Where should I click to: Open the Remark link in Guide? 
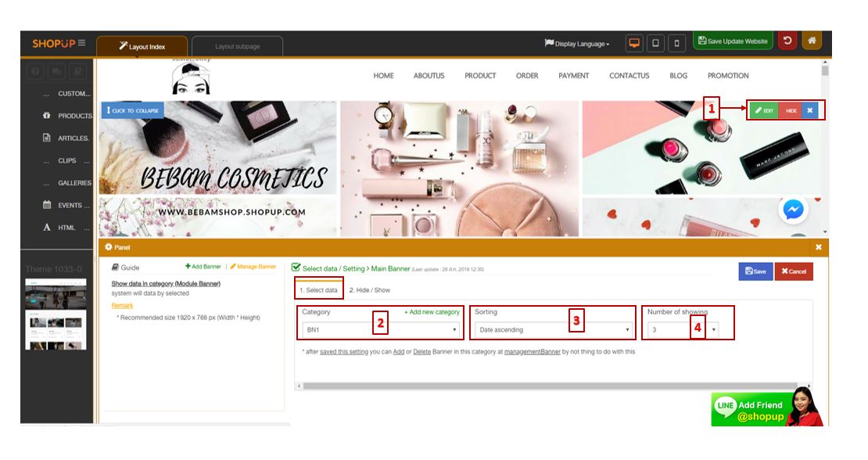tap(122, 306)
